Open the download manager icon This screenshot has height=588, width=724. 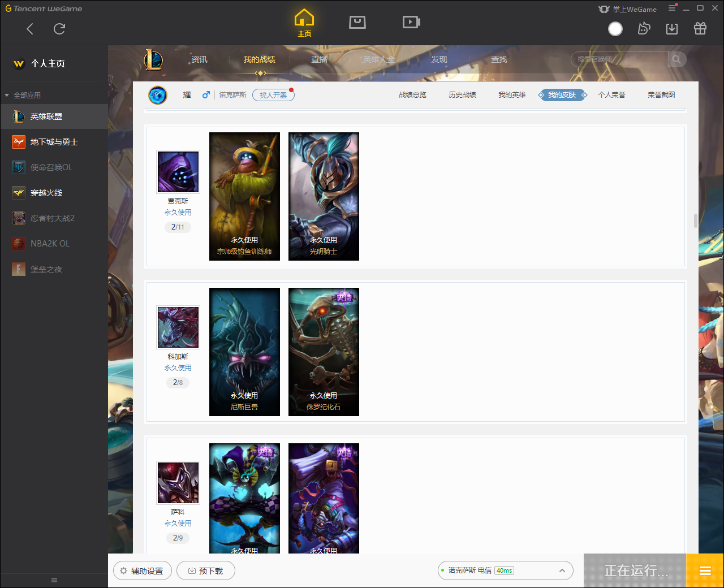click(672, 29)
